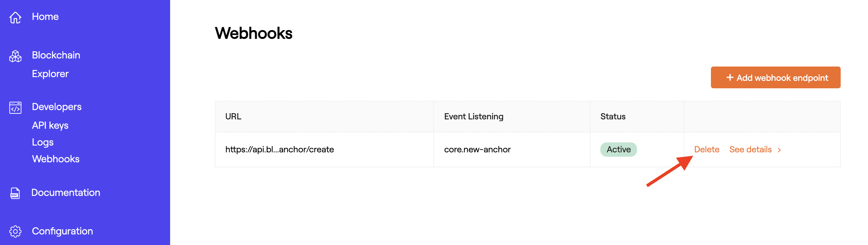
Task: Click the plus icon on Add webhook endpoint
Action: point(730,77)
